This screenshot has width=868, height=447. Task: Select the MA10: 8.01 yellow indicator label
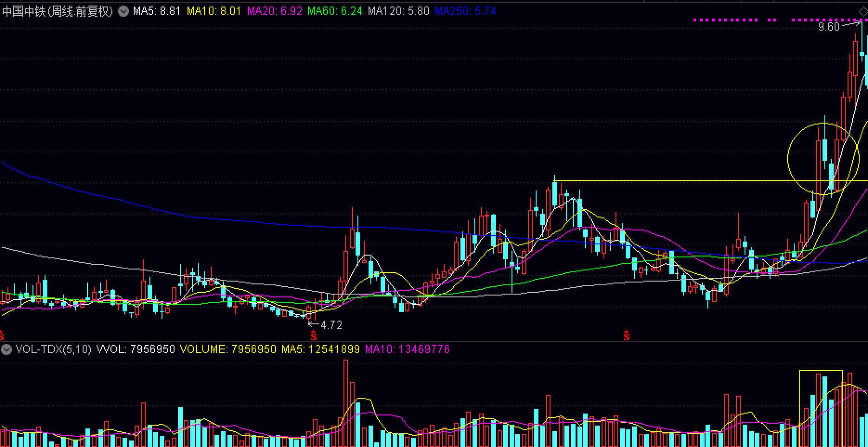point(214,11)
